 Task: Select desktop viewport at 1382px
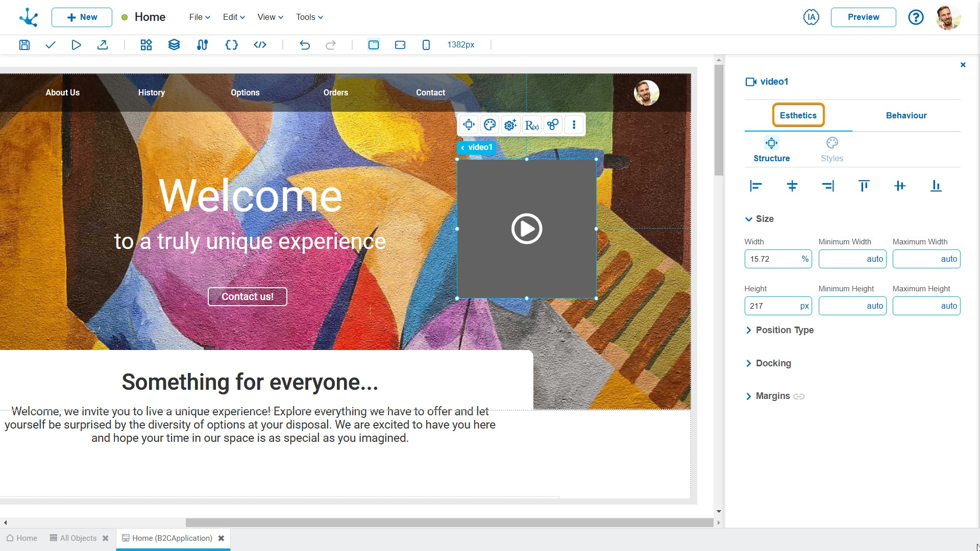point(374,45)
